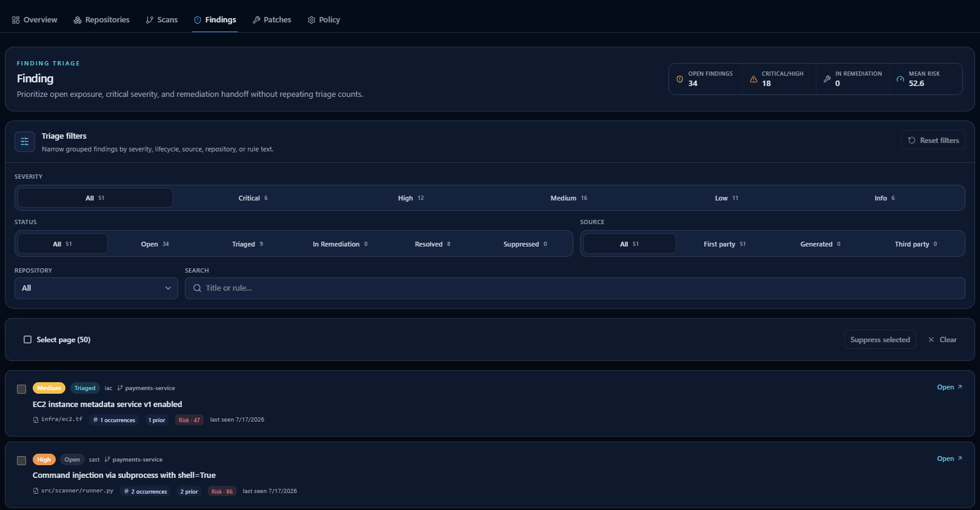Viewport: 980px width, 510px height.
Task: Click Command injection via subprocess title
Action: click(x=124, y=475)
